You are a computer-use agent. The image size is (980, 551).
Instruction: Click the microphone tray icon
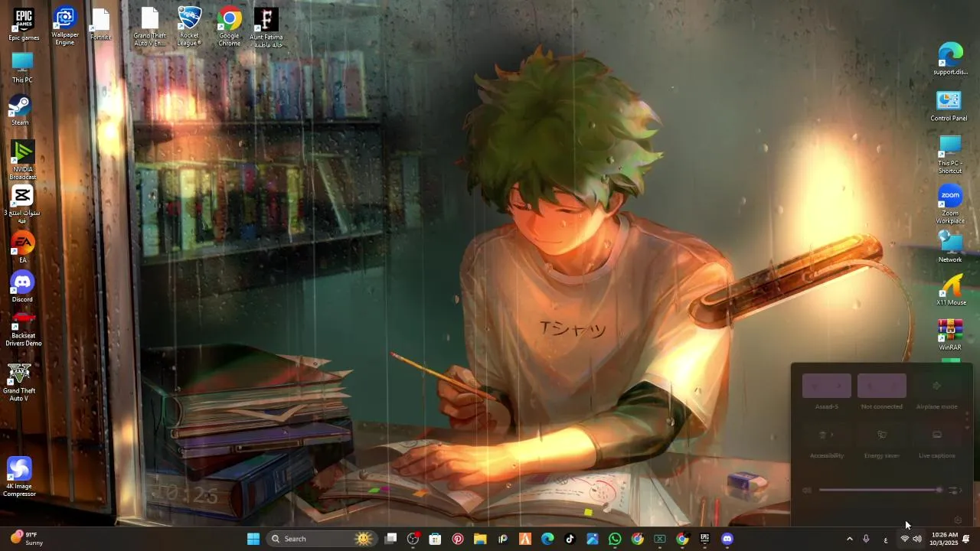pos(866,539)
